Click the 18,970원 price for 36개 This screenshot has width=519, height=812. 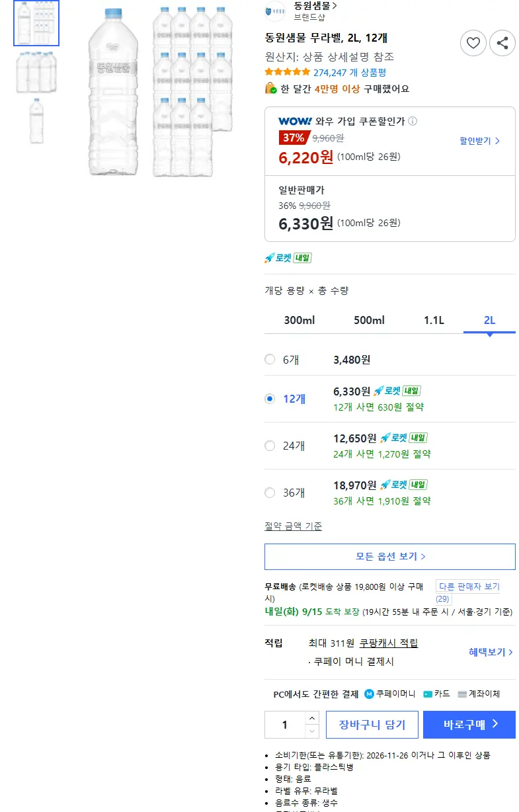355,485
